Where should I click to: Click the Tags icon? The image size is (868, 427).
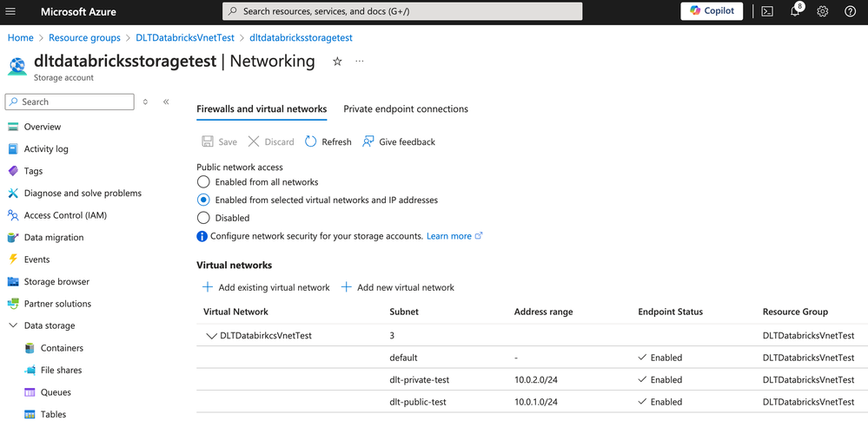13,171
